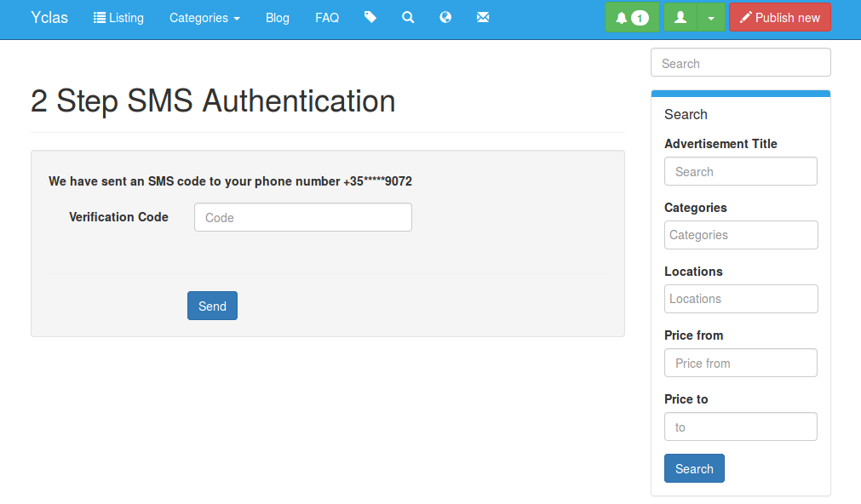The width and height of the screenshot is (861, 504).
Task: Expand the user account caret dropdown
Action: click(x=711, y=18)
